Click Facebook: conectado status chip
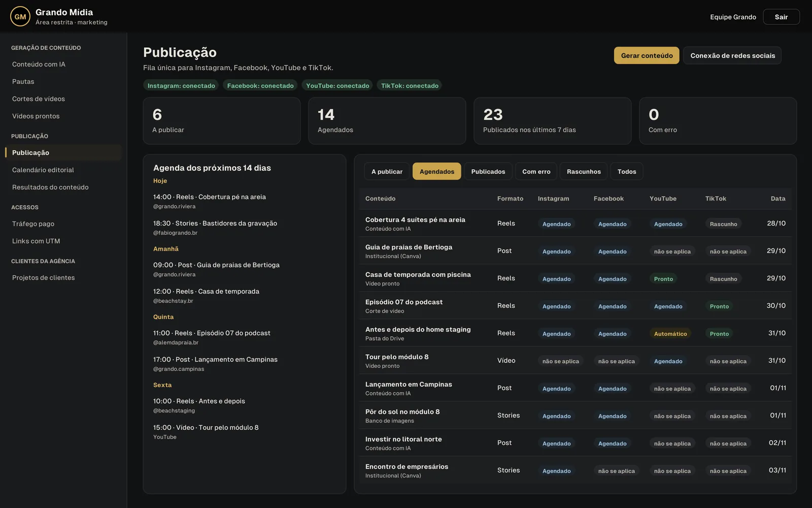The image size is (812, 508). [x=260, y=86]
